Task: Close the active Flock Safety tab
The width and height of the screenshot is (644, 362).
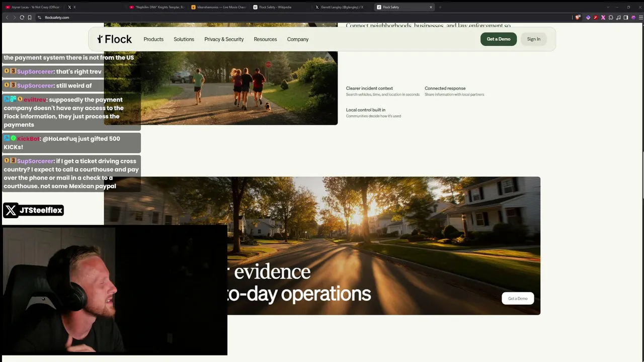Action: pos(431,7)
